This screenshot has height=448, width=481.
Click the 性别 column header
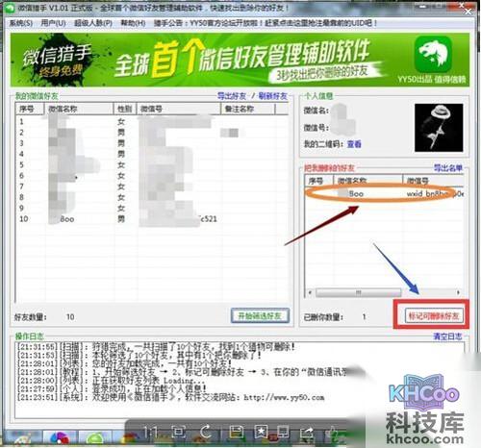tap(125, 109)
